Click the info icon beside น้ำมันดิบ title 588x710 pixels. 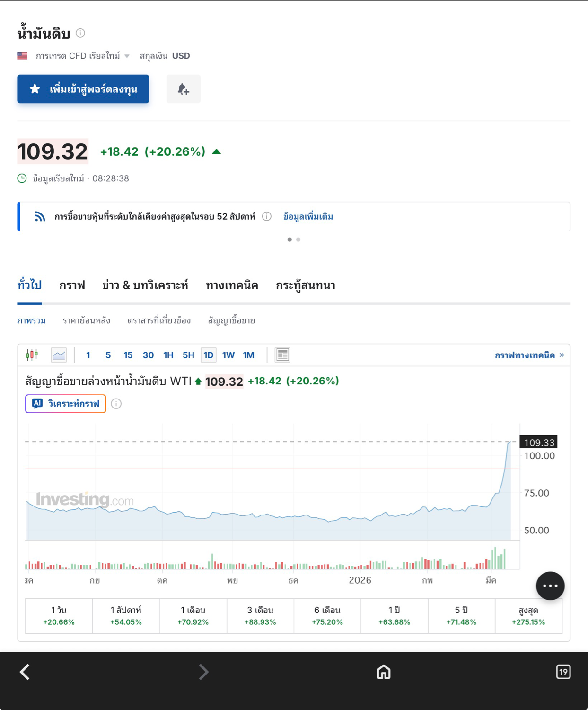pos(80,33)
